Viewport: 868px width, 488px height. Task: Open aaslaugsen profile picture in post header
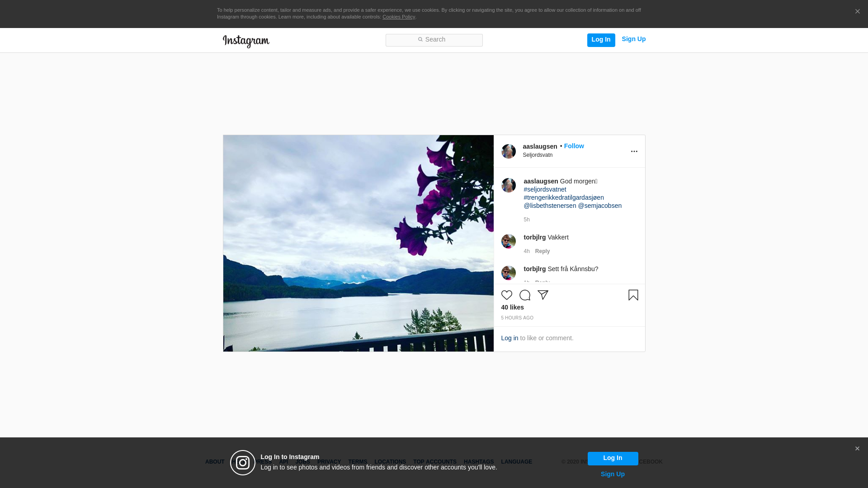509,151
